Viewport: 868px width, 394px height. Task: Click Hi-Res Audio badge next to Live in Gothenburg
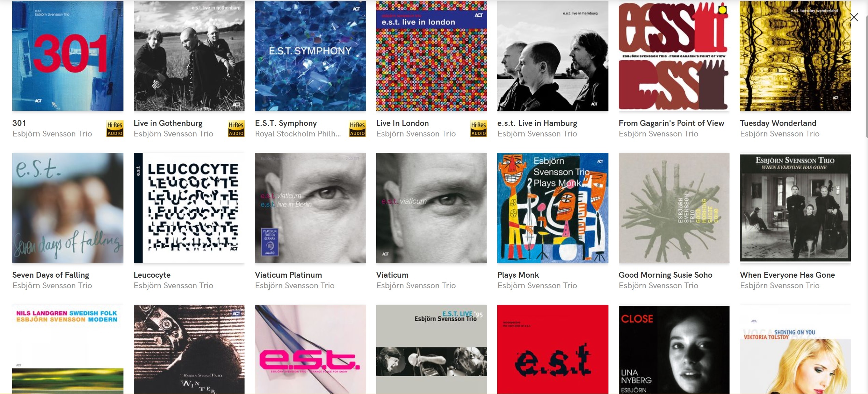pos(236,129)
